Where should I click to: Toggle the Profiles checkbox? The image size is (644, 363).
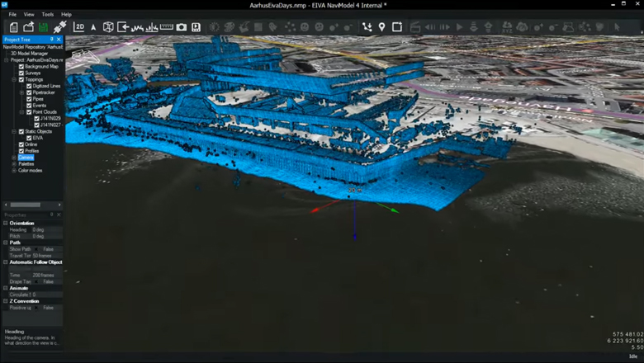point(21,151)
